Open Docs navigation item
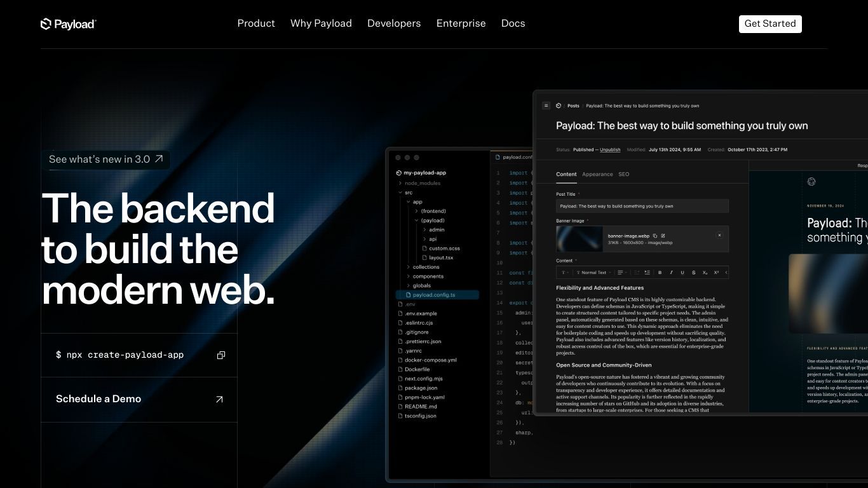The height and width of the screenshot is (488, 868). click(513, 24)
